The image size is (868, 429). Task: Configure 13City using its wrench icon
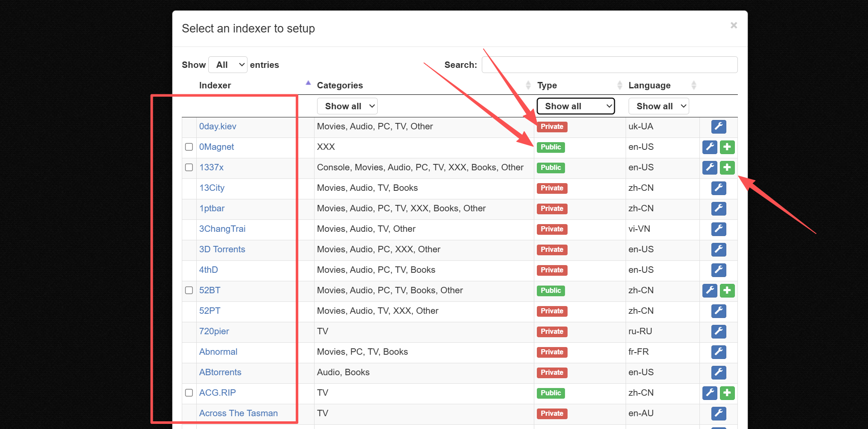[719, 188]
